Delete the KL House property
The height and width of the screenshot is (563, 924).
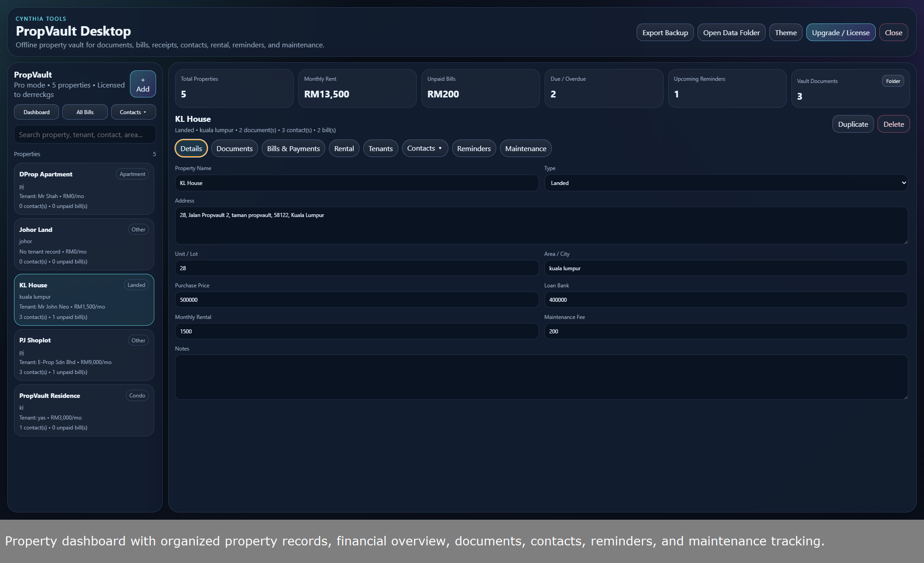(x=893, y=124)
